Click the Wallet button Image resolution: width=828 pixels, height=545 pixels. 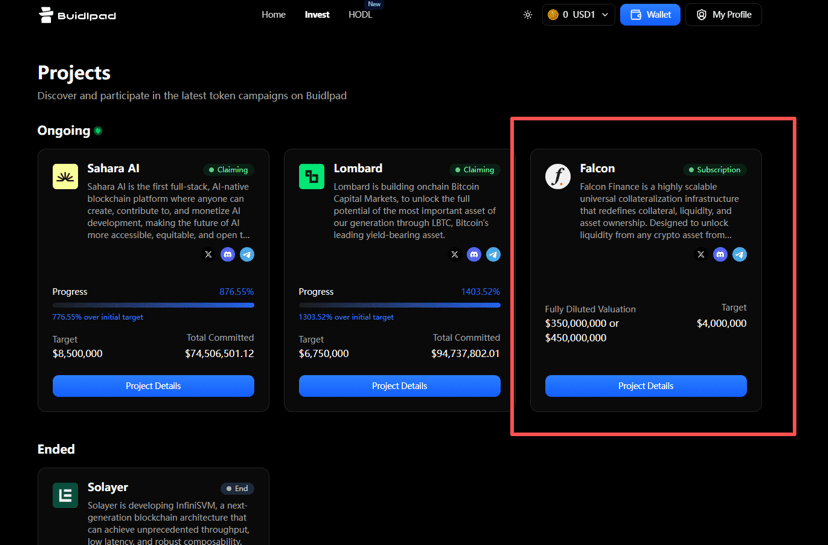(x=650, y=15)
